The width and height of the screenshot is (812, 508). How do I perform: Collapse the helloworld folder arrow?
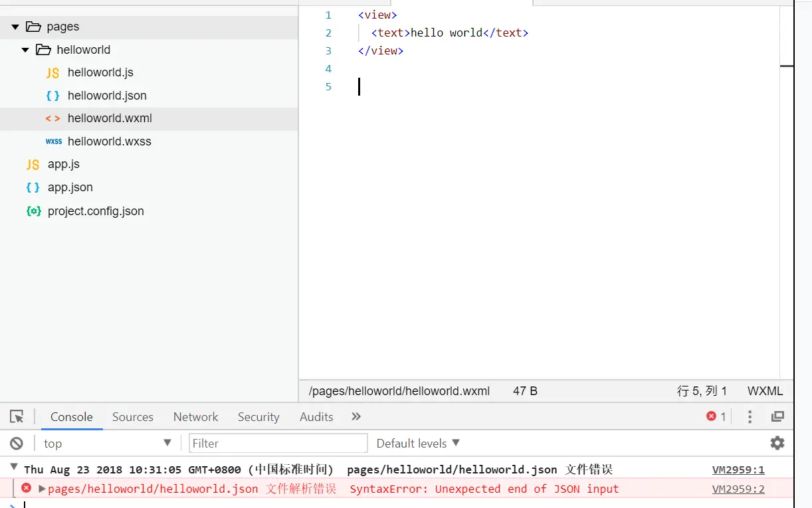[x=26, y=50]
